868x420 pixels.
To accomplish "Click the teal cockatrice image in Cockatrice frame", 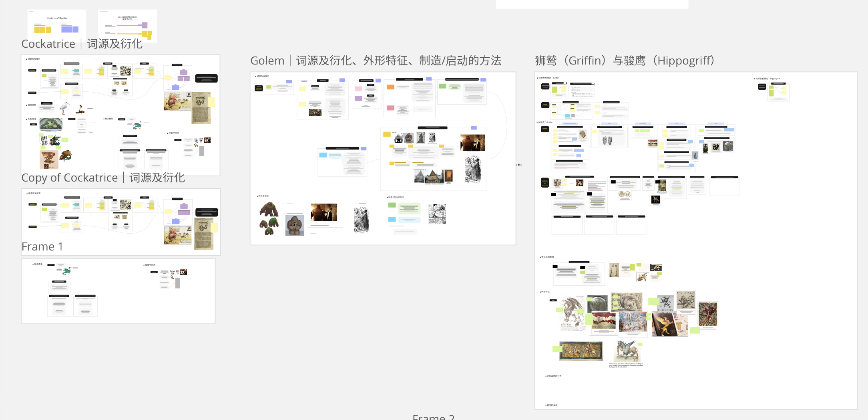I will (x=137, y=126).
